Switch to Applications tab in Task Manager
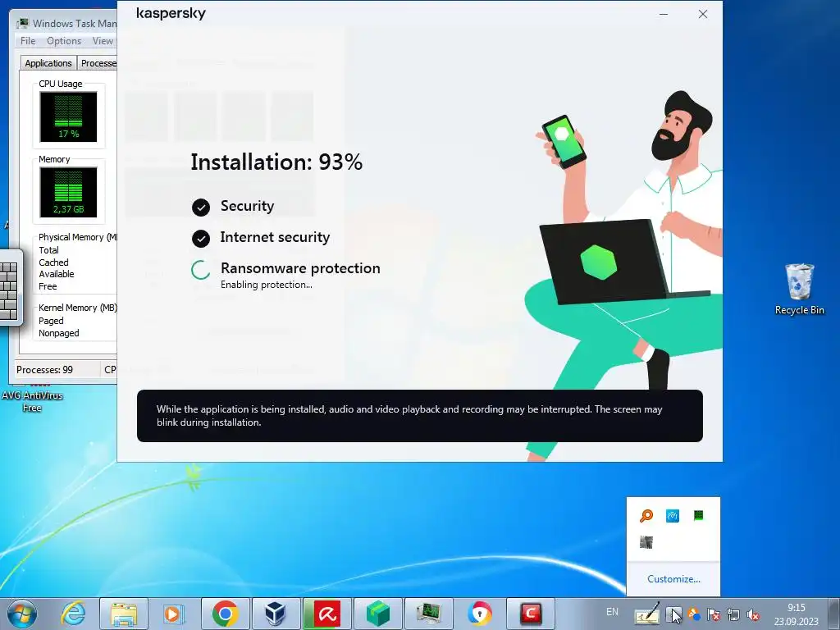Image resolution: width=840 pixels, height=630 pixels. coord(48,63)
